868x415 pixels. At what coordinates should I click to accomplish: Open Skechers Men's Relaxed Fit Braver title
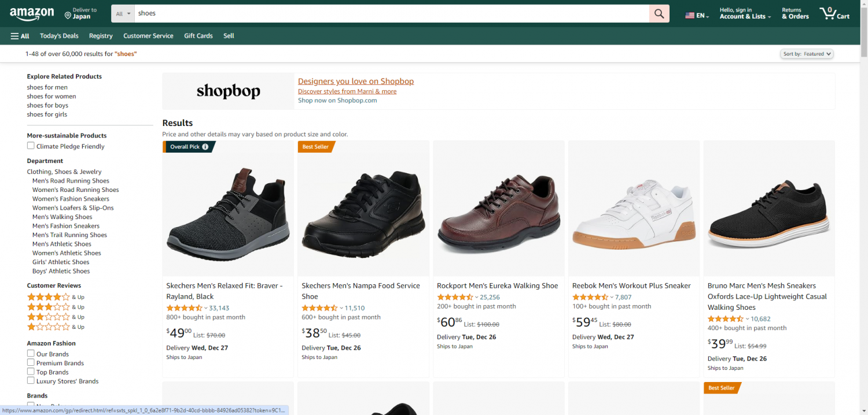(225, 291)
